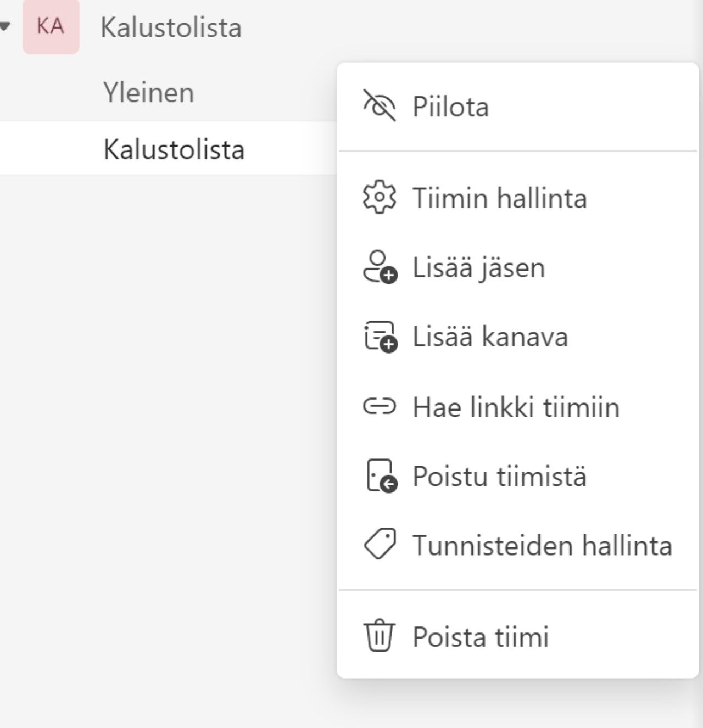Viewport: 703px width, 728px height.
Task: Click the crossed-eye icon beside Piilota
Action: click(x=379, y=105)
